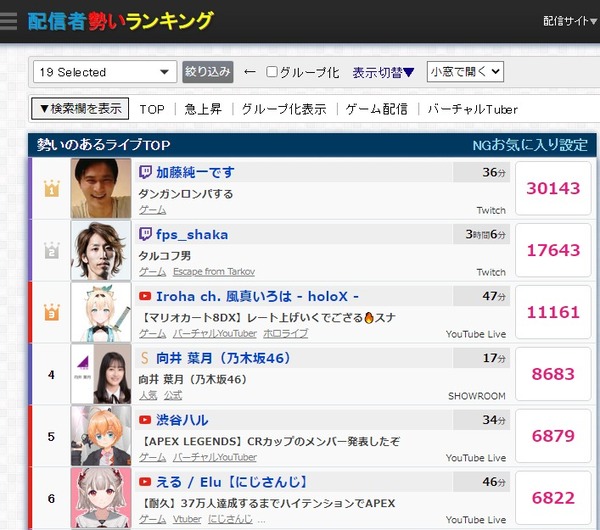Click 耐久 37万人達成 stream title
Viewport: 600px width, 530px height.
tap(268, 503)
